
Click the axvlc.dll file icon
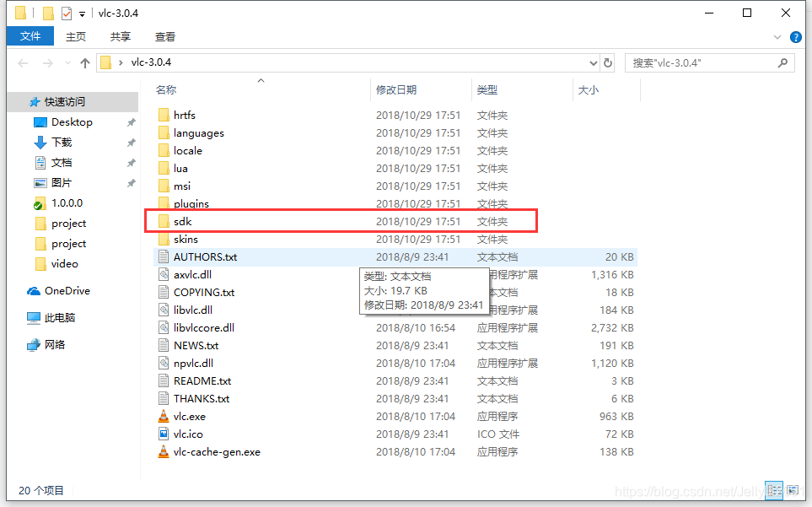click(x=164, y=274)
